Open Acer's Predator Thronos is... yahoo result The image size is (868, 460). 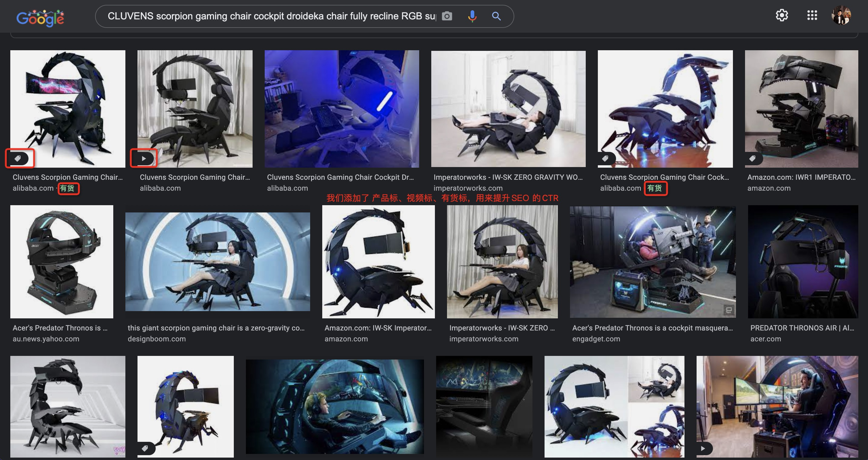pyautogui.click(x=60, y=328)
